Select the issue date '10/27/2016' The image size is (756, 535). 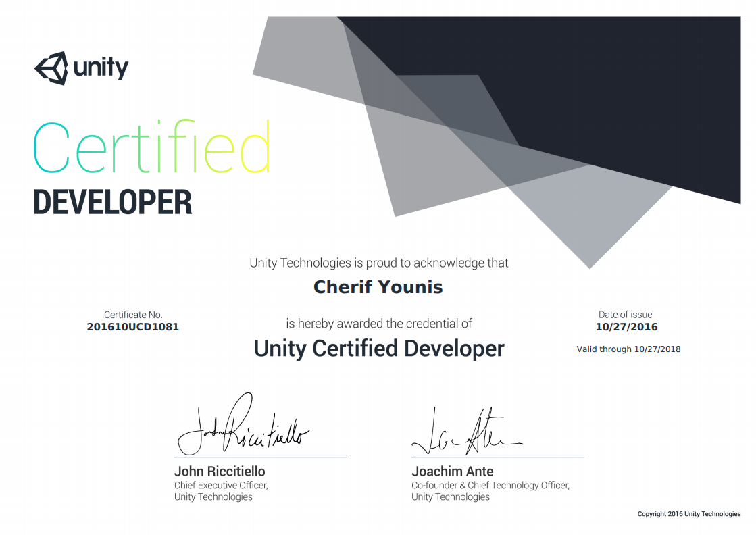(x=626, y=327)
